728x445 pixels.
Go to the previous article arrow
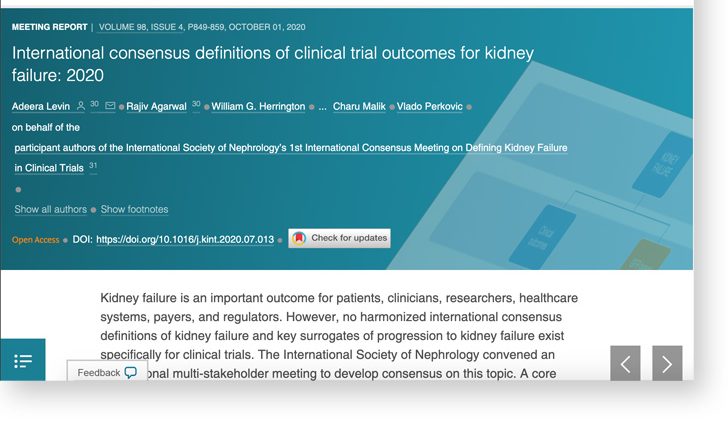click(625, 364)
